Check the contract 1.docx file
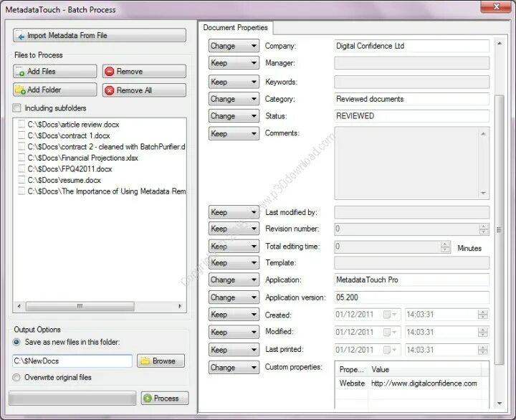This screenshot has width=516, height=420. point(21,135)
